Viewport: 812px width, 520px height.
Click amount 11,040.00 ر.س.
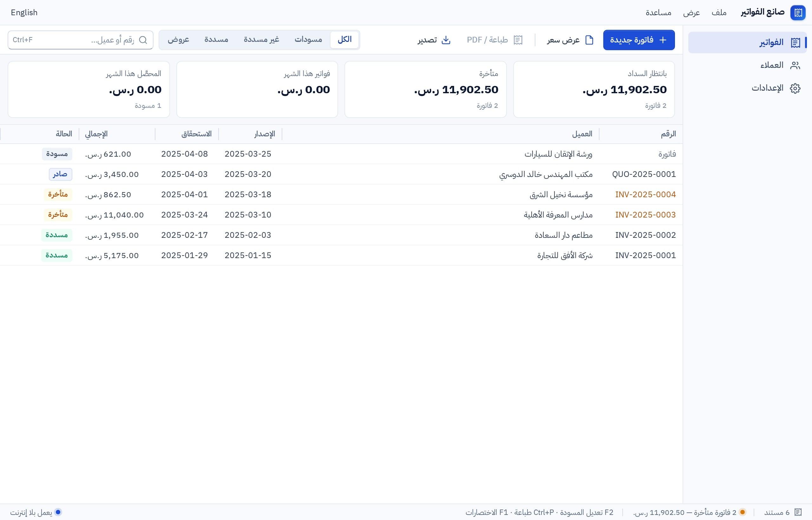pyautogui.click(x=115, y=215)
